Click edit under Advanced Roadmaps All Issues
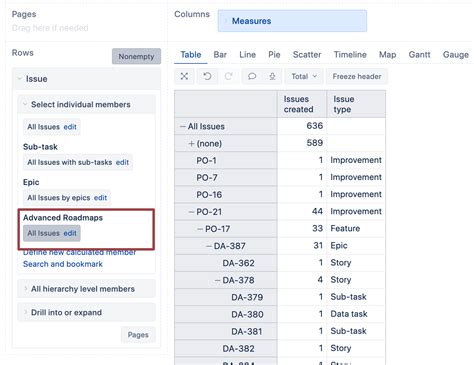The image size is (474, 365). 70,233
